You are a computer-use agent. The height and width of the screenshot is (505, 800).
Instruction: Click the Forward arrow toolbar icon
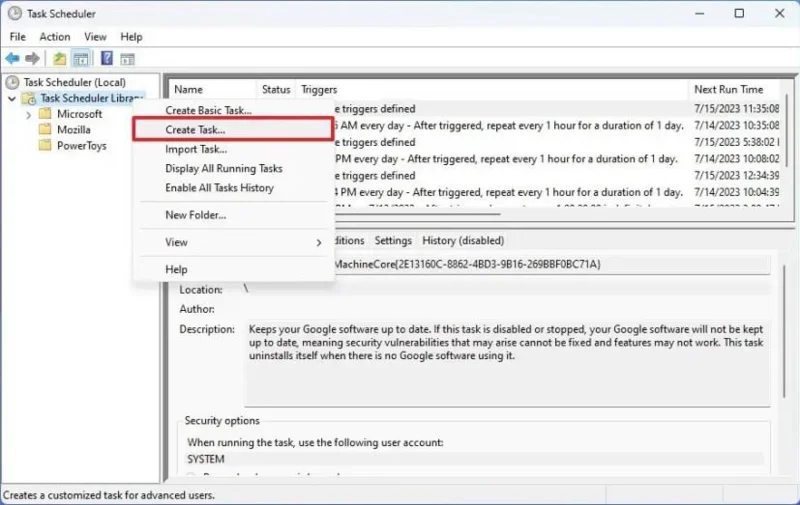tap(32, 59)
